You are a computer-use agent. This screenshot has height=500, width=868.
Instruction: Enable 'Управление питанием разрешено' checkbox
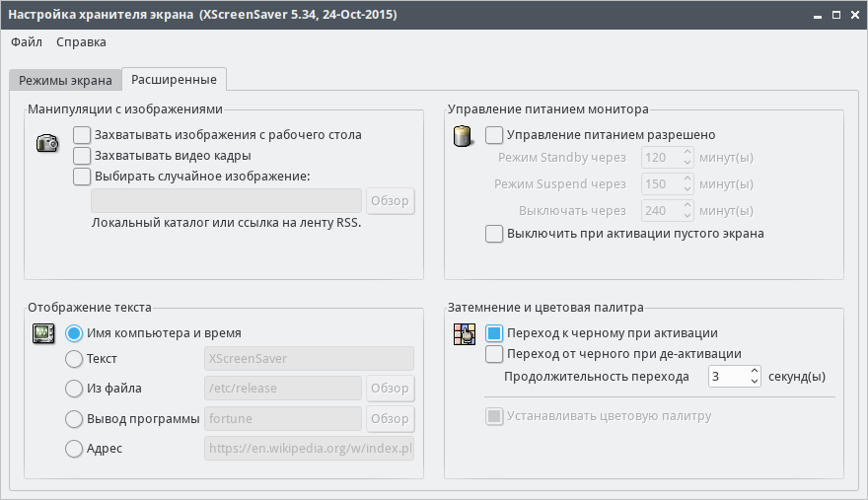pyautogui.click(x=494, y=135)
